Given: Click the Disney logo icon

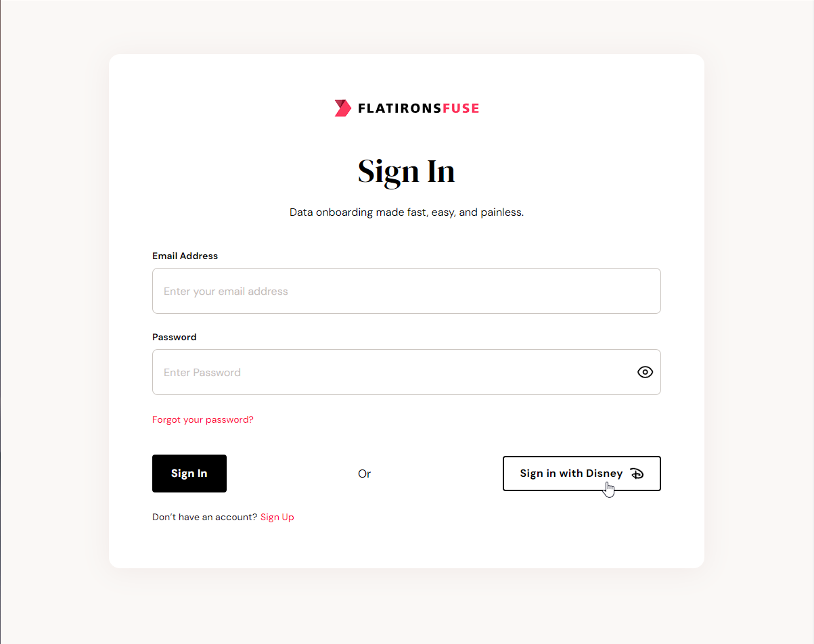Looking at the screenshot, I should 637,474.
